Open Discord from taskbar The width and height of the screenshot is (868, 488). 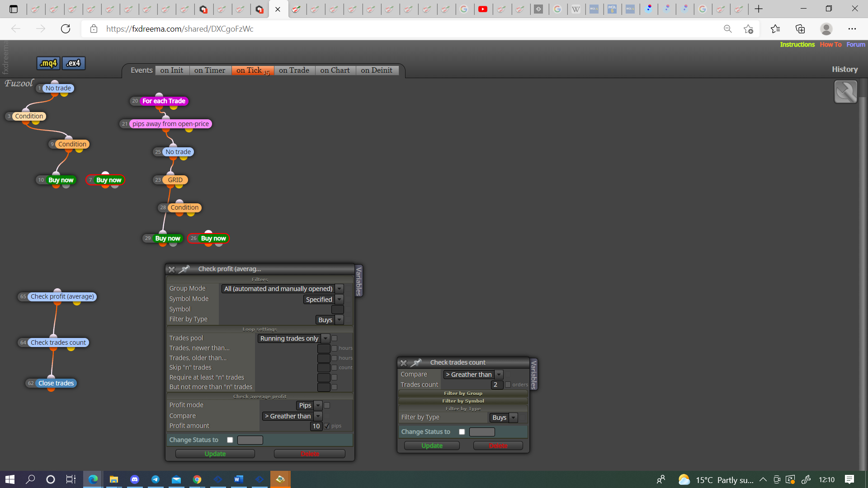(135, 479)
